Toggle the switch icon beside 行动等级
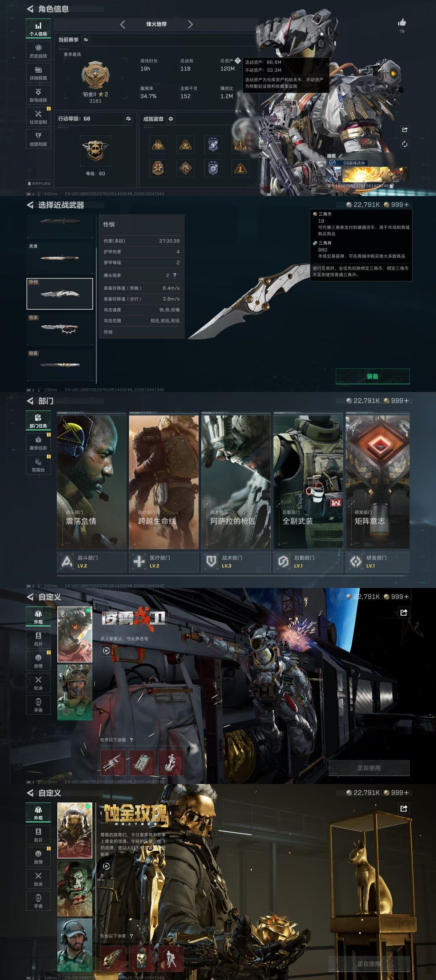The height and width of the screenshot is (980, 436). tap(128, 119)
